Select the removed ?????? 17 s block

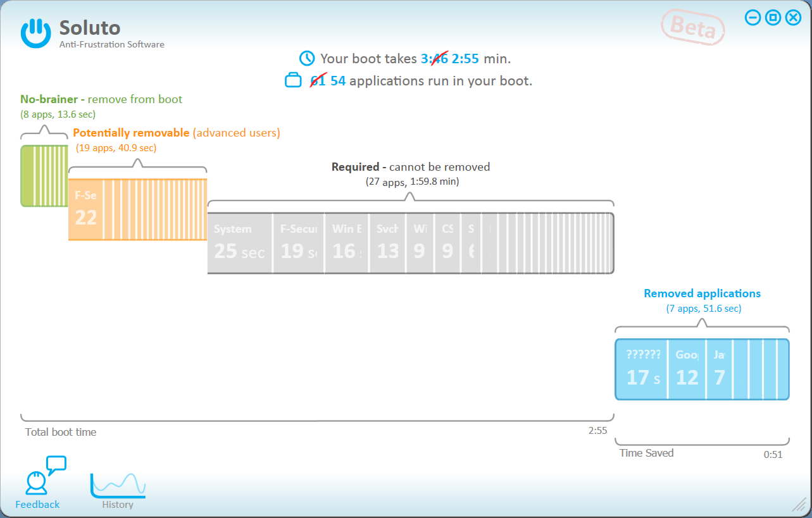[642, 369]
